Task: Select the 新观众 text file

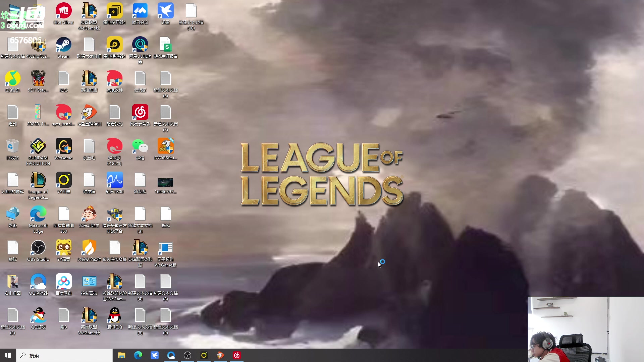Action: click(140, 183)
